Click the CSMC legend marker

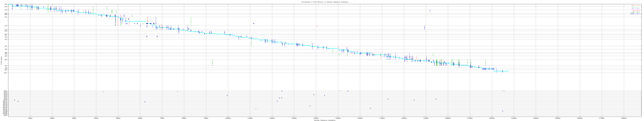tap(638, 5)
